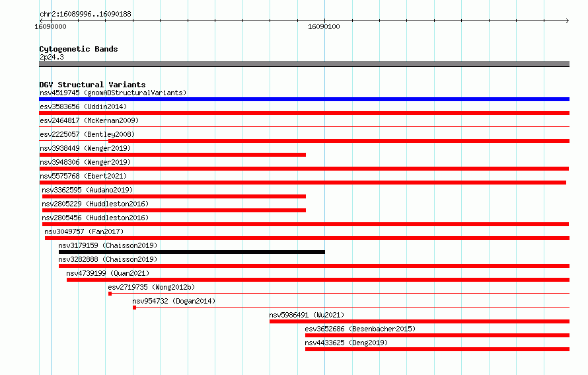Image resolution: width=588 pixels, height=375 pixels.
Task: Open nsv3282888 (Chaisson2019) label
Action: tap(108, 259)
